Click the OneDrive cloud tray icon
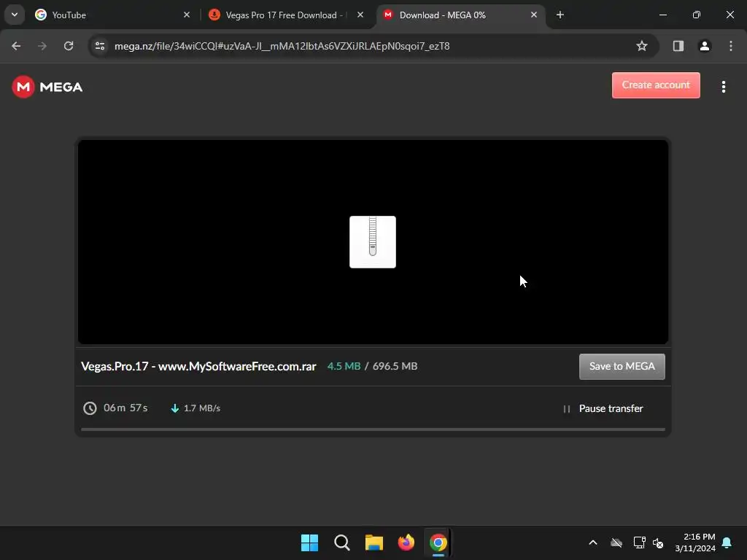 coord(616,542)
